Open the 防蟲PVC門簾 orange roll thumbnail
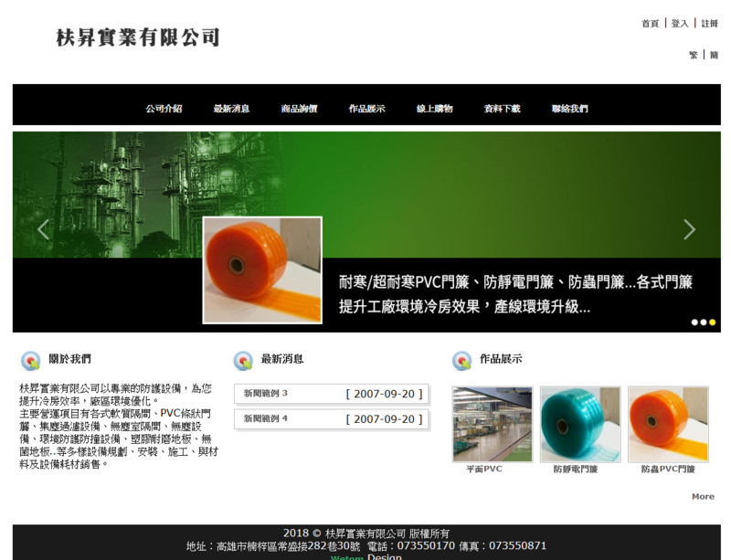731x560 pixels. 668,424
